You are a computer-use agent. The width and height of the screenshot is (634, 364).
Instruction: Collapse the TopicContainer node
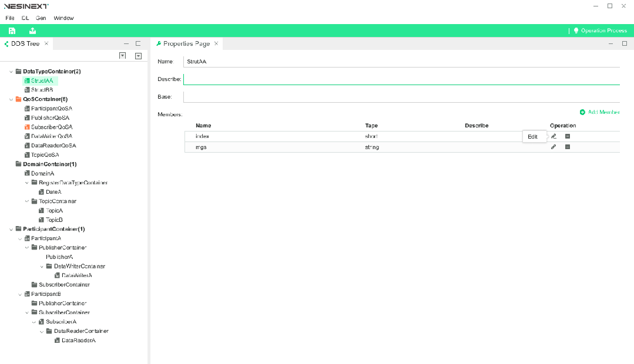[26, 201]
